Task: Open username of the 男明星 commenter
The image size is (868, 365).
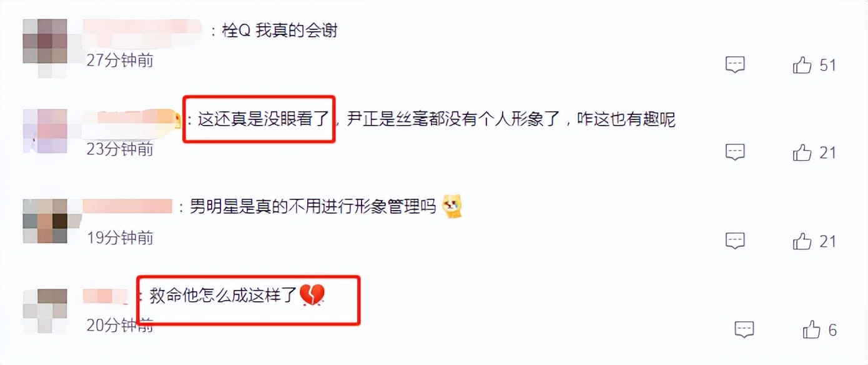Action: [127, 206]
